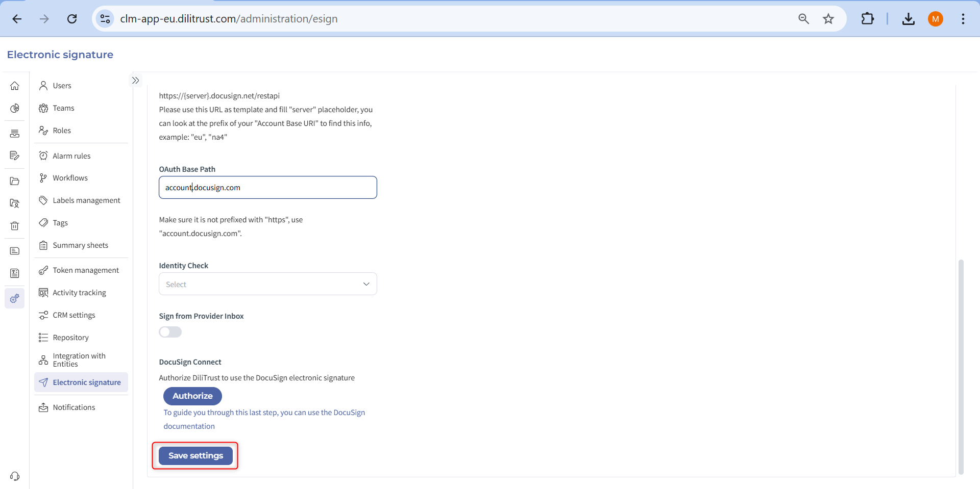980x489 pixels.
Task: Click the document edit icon in left rail
Action: point(15,156)
